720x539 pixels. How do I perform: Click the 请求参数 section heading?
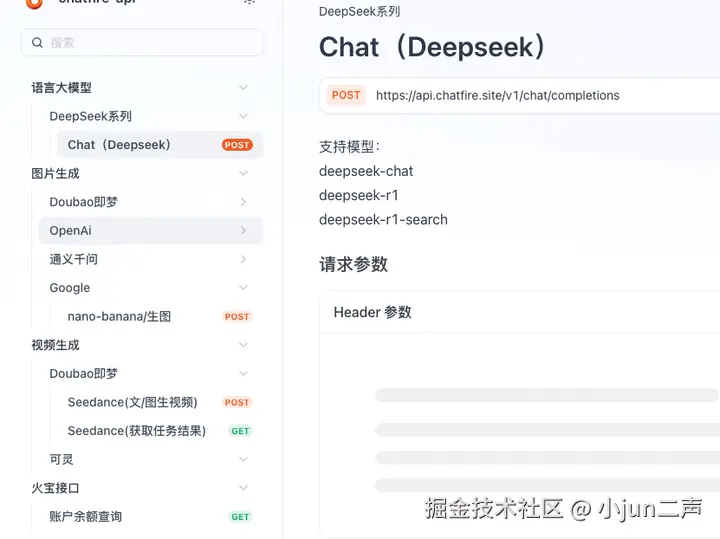click(354, 264)
